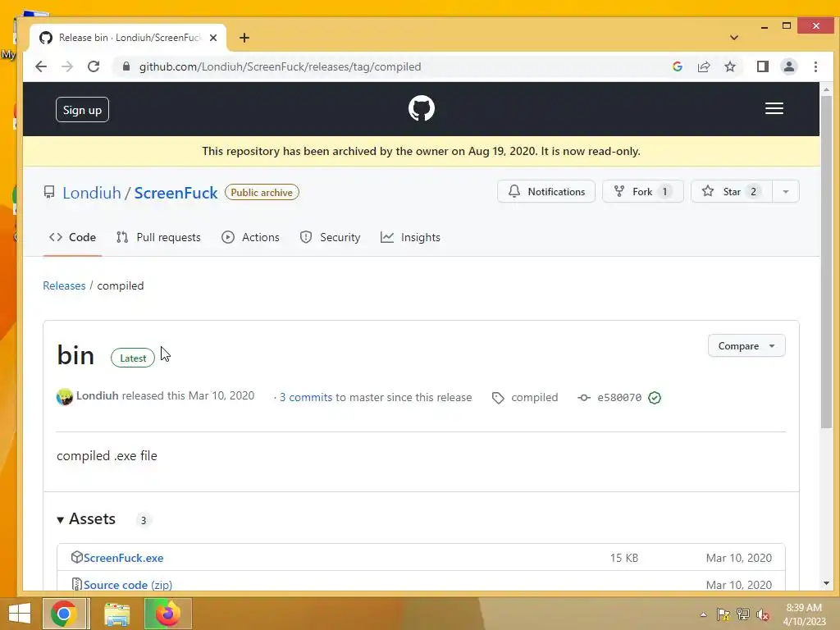
Task: Bookmark this page with the star icon
Action: pyautogui.click(x=729, y=66)
